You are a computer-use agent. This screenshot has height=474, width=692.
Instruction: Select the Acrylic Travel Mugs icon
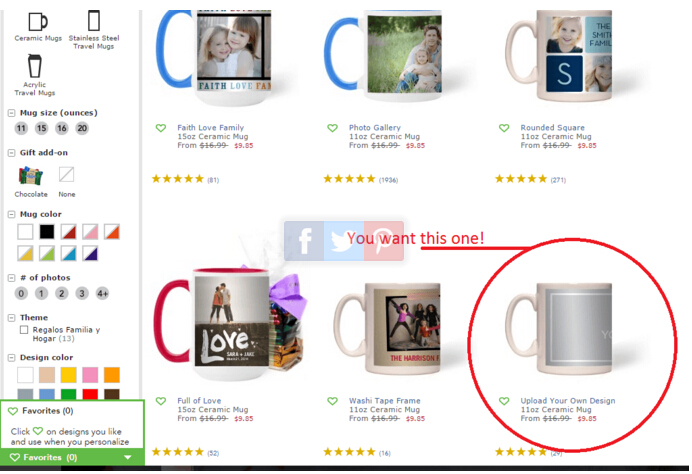pos(34,66)
